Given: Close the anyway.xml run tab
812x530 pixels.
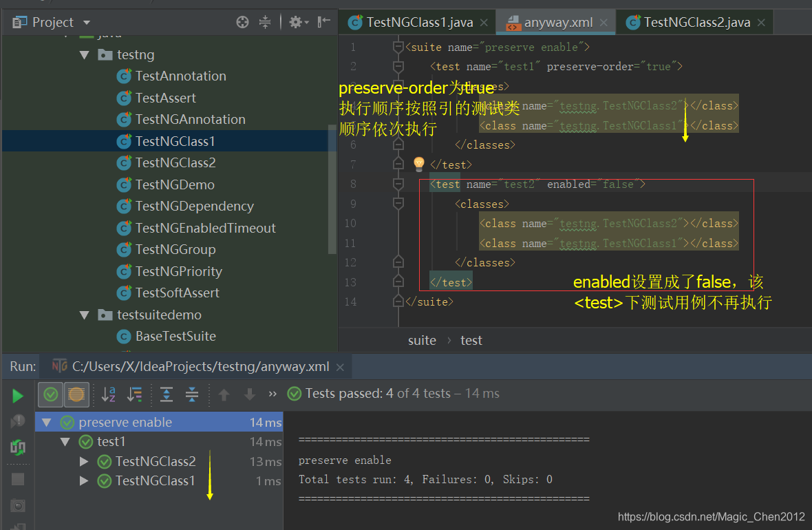Looking at the screenshot, I should [340, 368].
